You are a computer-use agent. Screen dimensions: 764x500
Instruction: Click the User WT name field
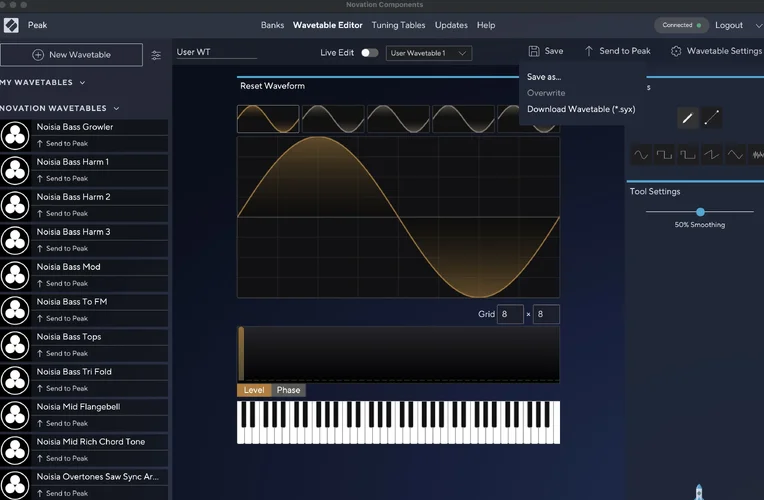pyautogui.click(x=215, y=52)
